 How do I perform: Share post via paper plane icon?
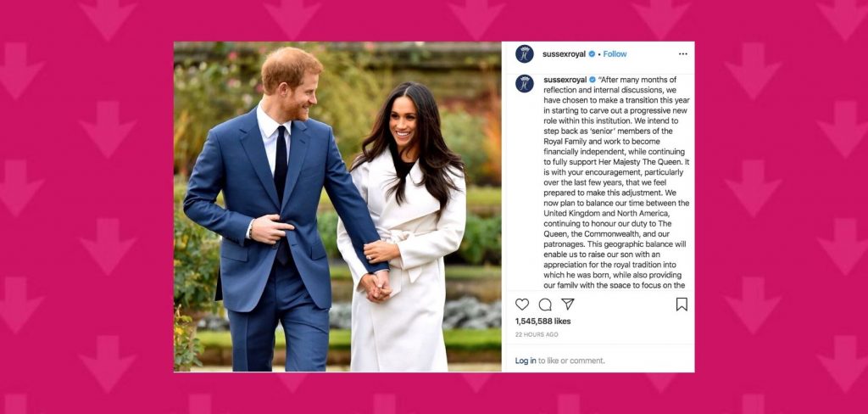pos(567,304)
